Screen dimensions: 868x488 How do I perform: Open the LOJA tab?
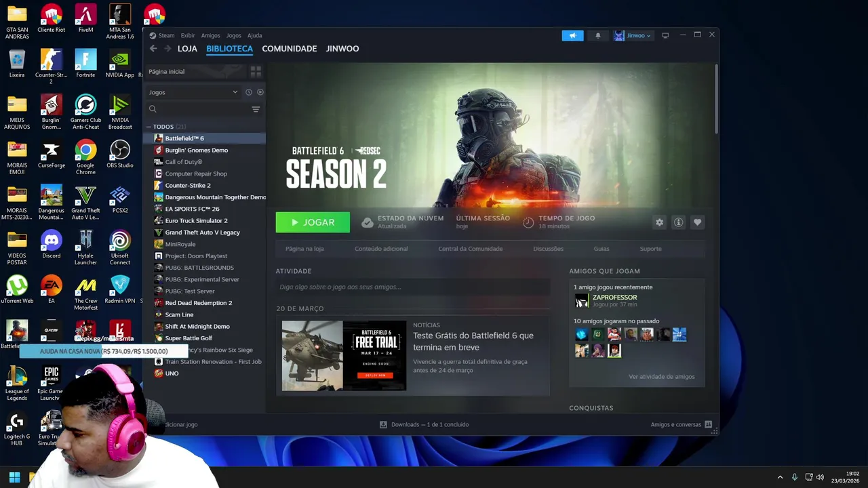point(187,49)
